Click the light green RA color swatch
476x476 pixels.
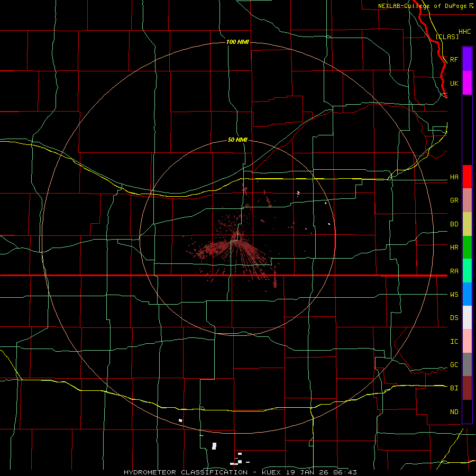click(x=467, y=271)
